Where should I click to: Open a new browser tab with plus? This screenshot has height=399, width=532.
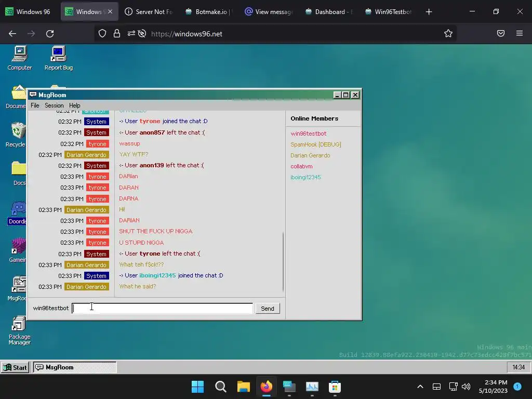(x=429, y=12)
